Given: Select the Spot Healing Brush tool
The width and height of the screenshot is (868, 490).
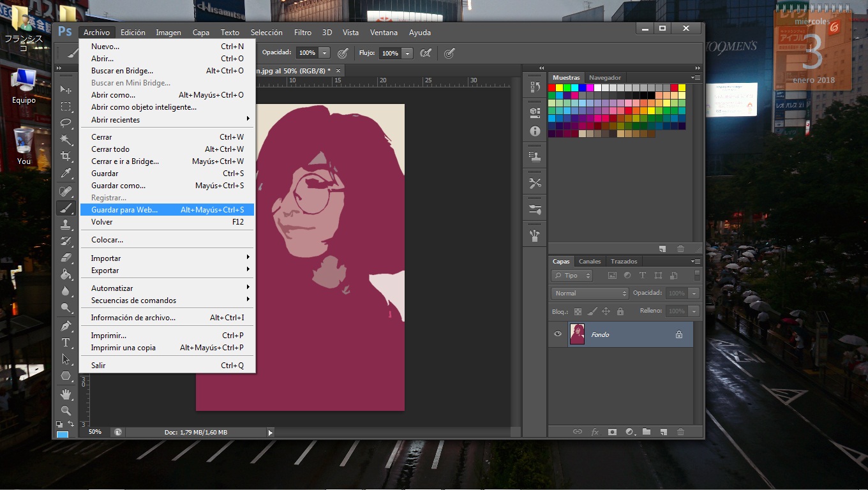Looking at the screenshot, I should pyautogui.click(x=66, y=191).
